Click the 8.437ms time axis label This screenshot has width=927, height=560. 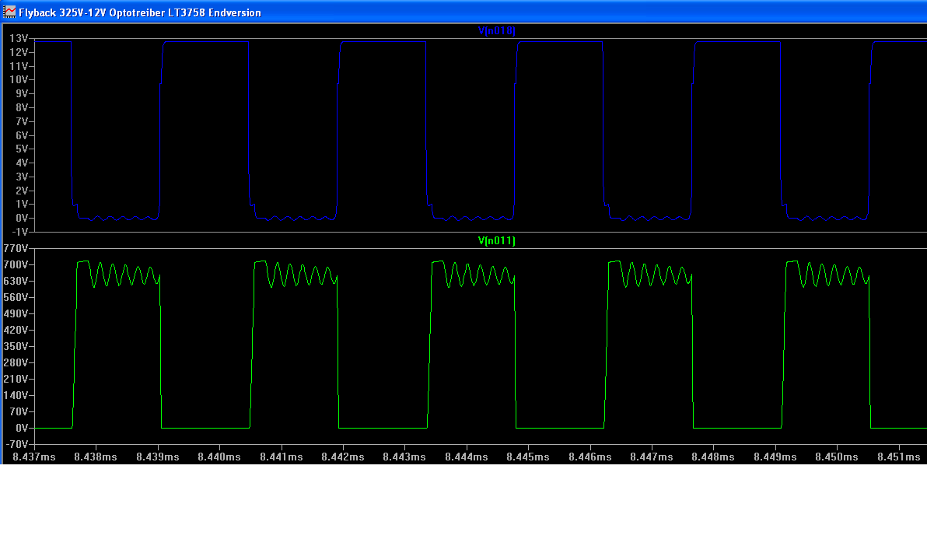pos(34,457)
